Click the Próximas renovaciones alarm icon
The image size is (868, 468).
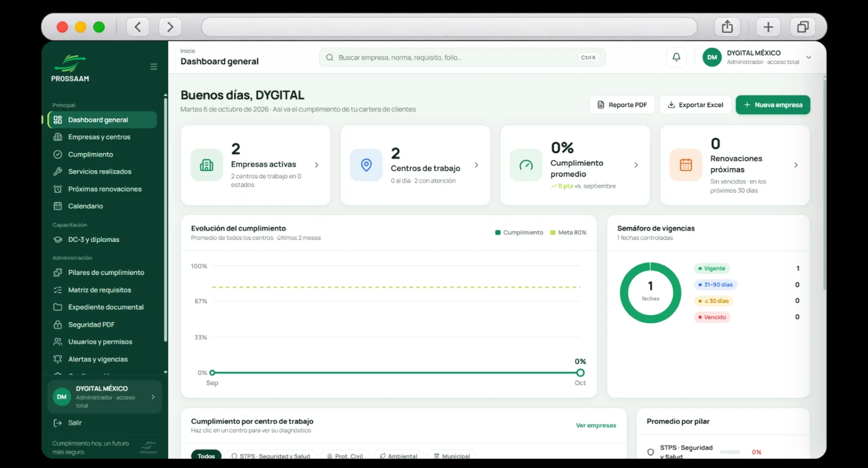tap(58, 189)
